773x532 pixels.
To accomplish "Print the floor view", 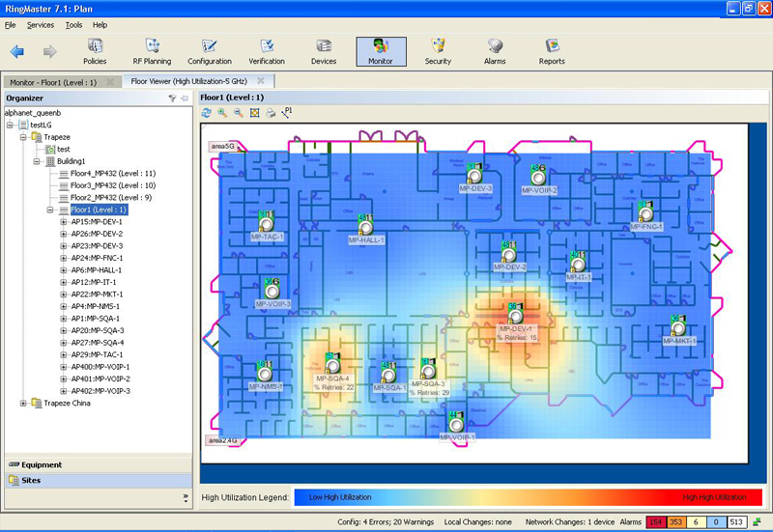I will coord(271,113).
